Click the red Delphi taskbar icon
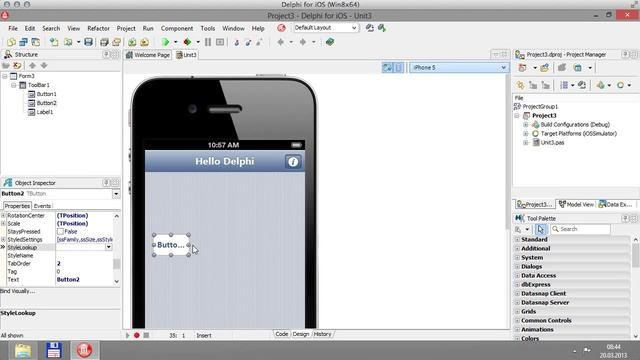Screen dimensions: 640x360 pyautogui.click(x=84, y=351)
